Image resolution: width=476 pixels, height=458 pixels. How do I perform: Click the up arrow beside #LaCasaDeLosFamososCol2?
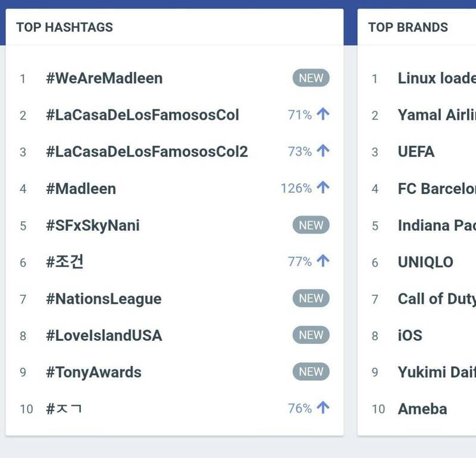[323, 151]
